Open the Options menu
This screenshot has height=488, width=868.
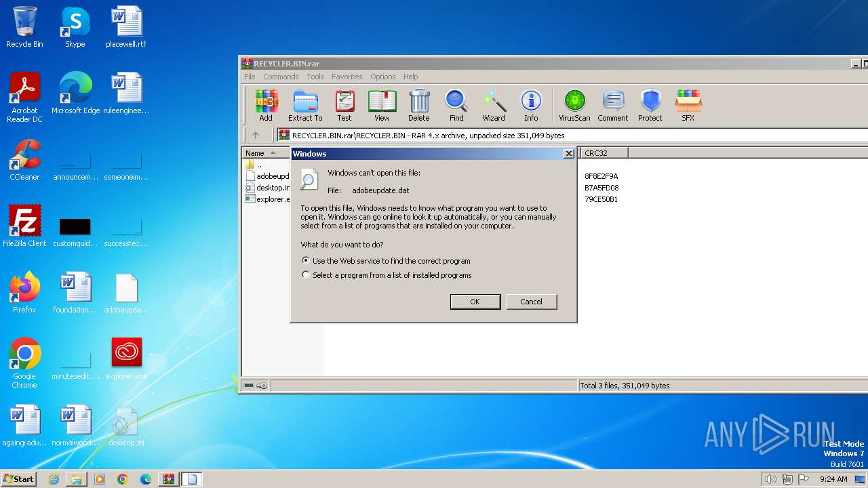[x=382, y=77]
